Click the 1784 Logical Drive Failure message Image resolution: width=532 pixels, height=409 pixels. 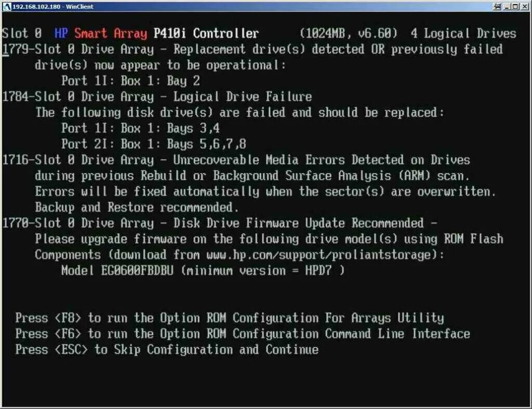pos(157,97)
